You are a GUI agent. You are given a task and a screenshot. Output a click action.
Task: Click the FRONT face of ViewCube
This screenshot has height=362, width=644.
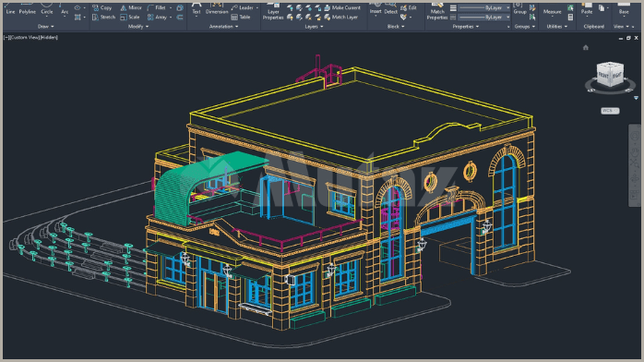pos(603,76)
